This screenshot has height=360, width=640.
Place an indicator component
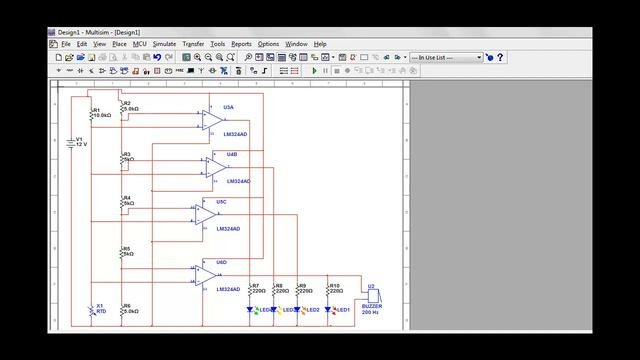pyautogui.click(x=157, y=71)
